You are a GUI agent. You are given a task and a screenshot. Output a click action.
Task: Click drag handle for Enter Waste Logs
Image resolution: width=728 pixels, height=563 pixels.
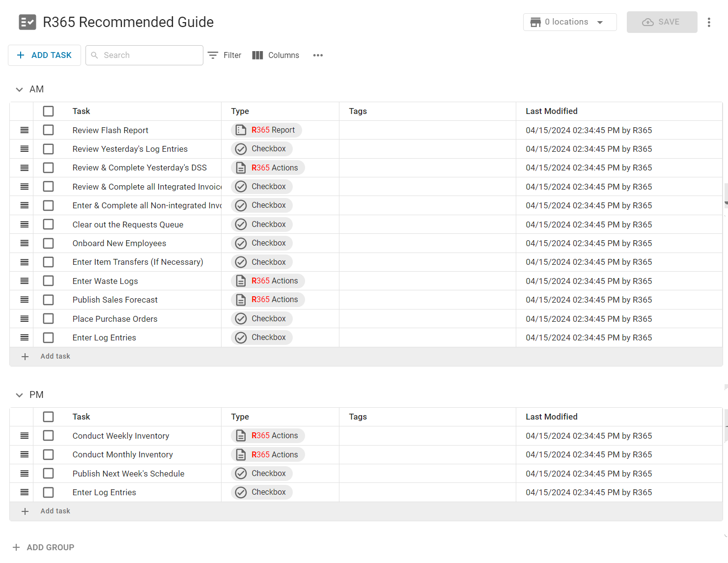[x=25, y=281]
